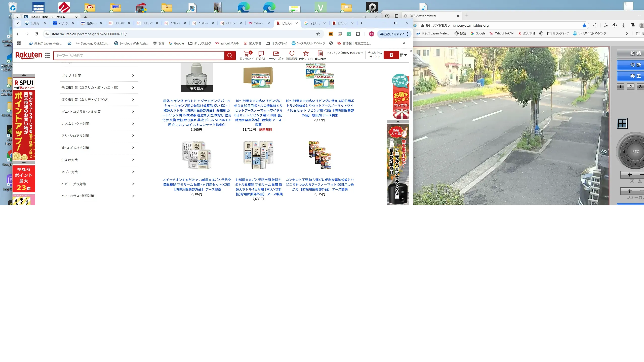Click the quad-view grid layout icon in DVR
644x362 pixels.
[x=622, y=123]
